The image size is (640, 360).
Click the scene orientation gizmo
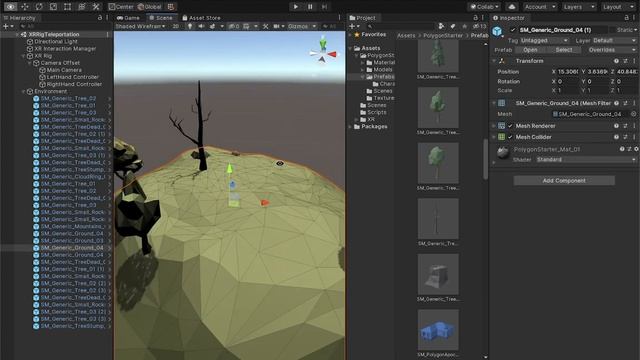coord(323,51)
